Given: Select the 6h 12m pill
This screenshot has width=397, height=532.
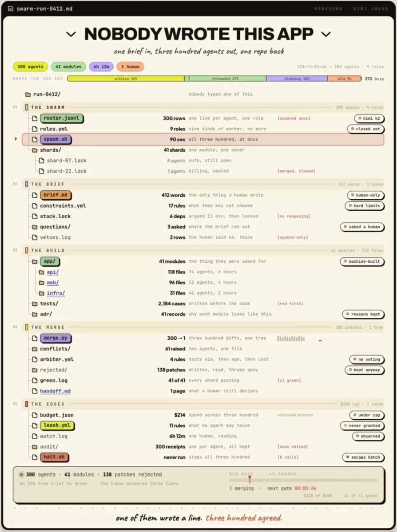Looking at the screenshot, I should tap(101, 67).
